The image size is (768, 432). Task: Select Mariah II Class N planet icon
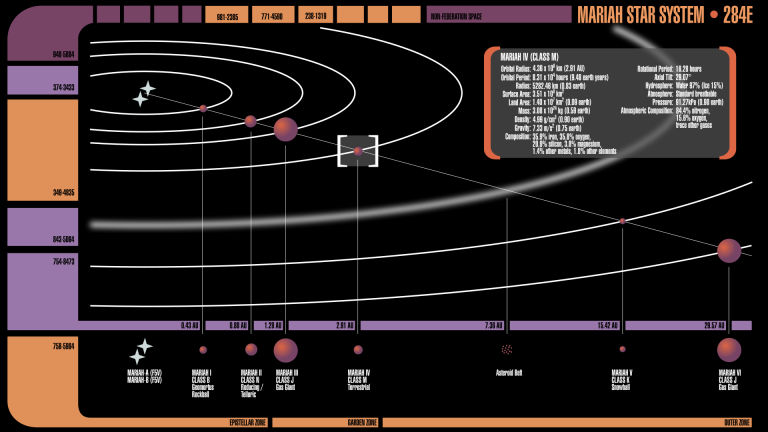[251, 350]
